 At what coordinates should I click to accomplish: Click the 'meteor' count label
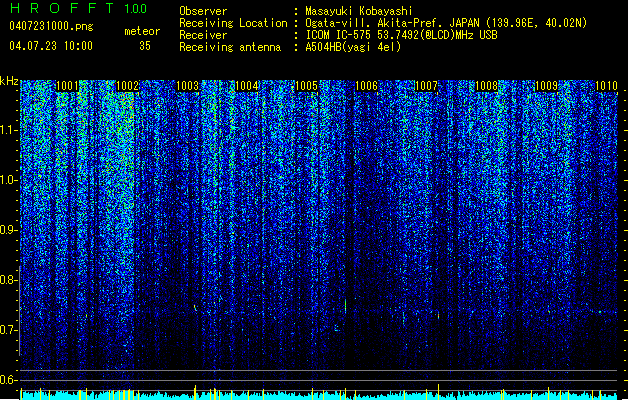tap(142, 31)
